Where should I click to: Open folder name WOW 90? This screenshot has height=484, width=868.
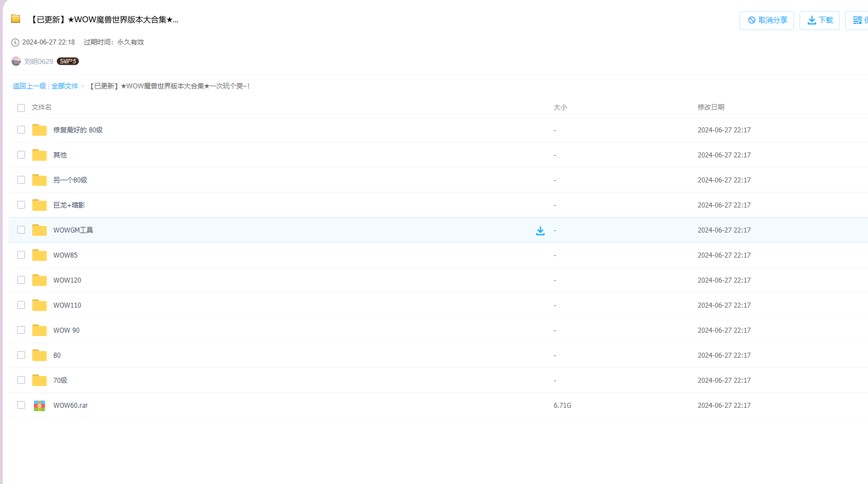[x=67, y=330]
